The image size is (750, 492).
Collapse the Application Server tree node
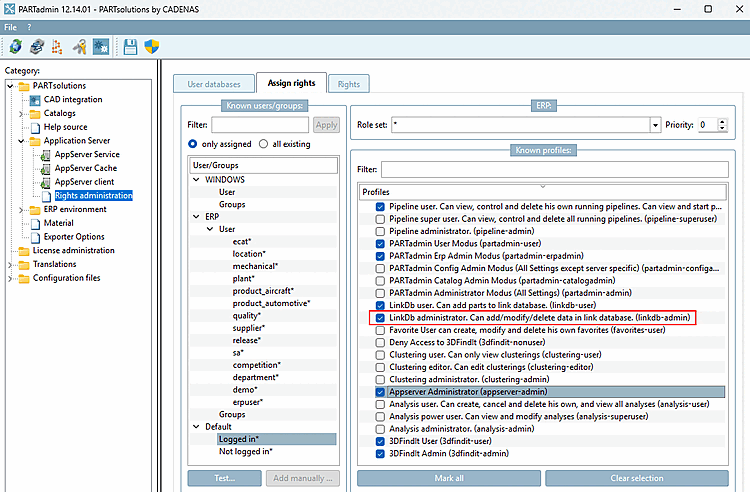click(x=21, y=141)
